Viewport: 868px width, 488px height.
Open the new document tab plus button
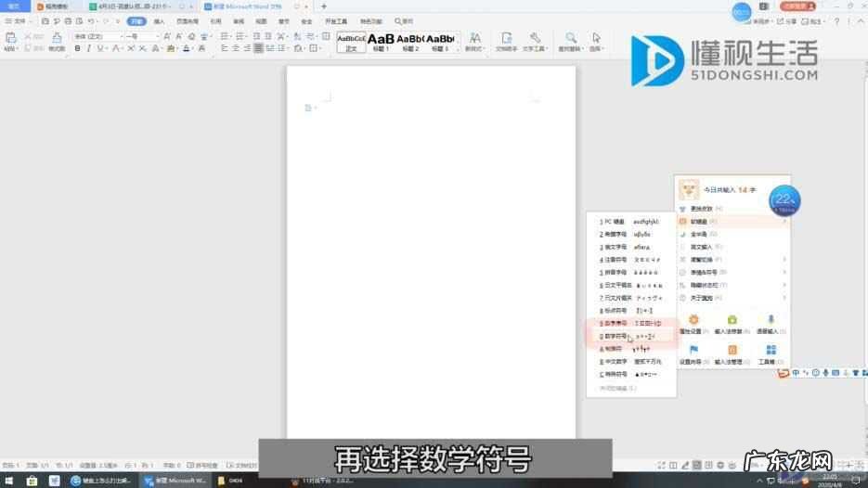[324, 6]
